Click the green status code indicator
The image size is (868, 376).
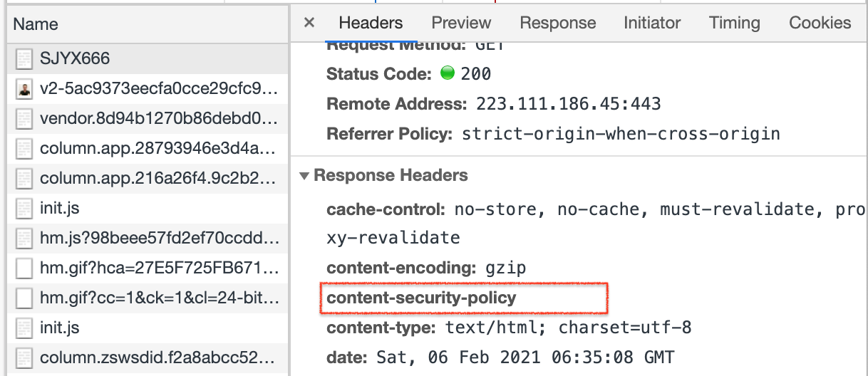tap(448, 73)
